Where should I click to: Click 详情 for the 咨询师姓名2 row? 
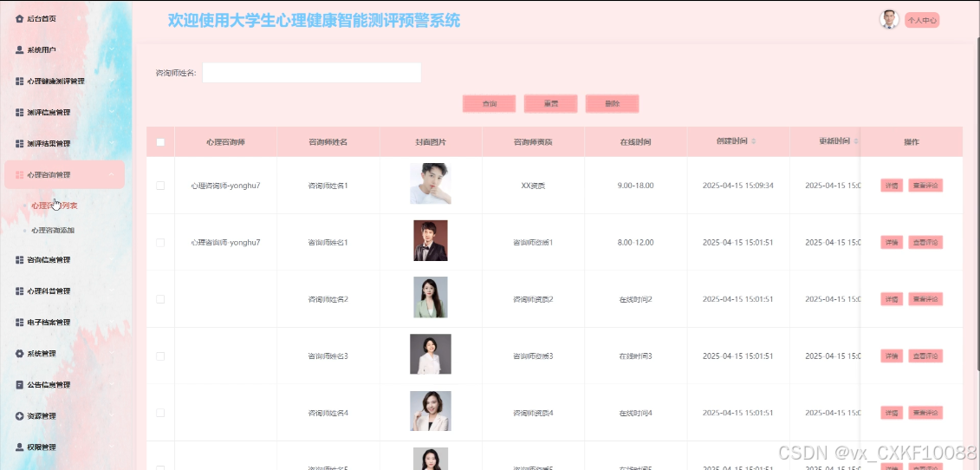point(892,299)
